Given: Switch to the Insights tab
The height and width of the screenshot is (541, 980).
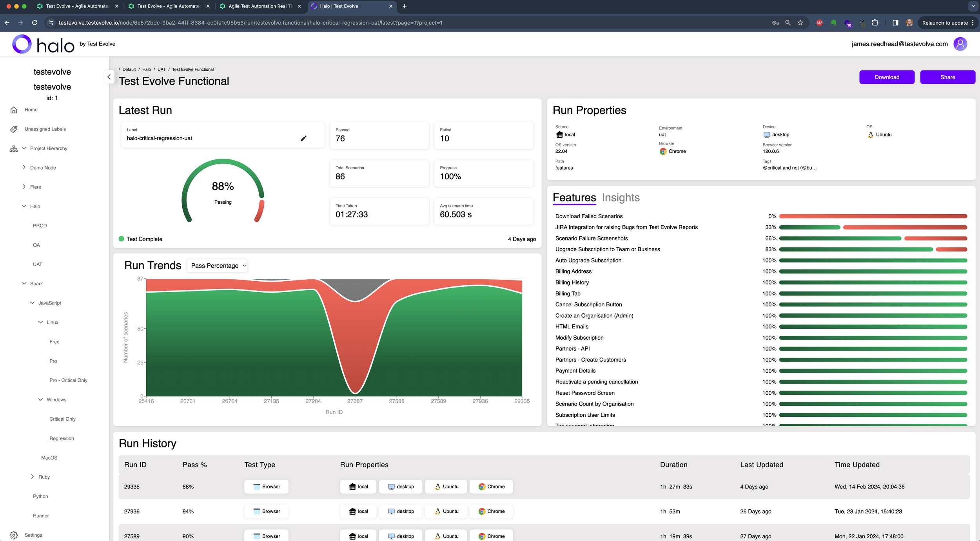Looking at the screenshot, I should click(x=621, y=198).
